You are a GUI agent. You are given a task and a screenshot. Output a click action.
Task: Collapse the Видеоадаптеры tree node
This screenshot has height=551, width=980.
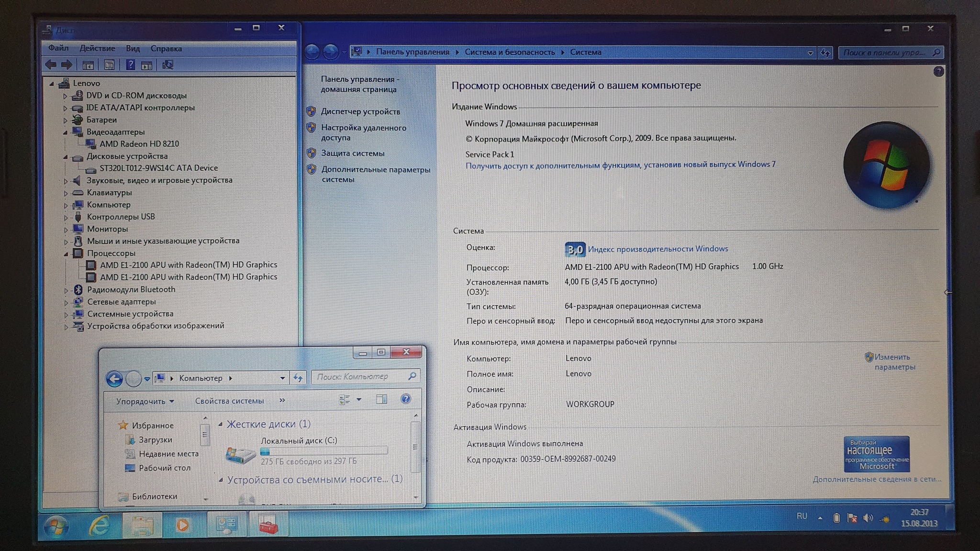(x=66, y=132)
